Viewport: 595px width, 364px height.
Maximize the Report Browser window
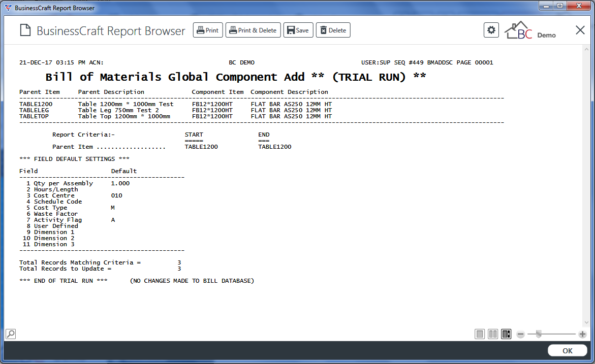(560, 6)
